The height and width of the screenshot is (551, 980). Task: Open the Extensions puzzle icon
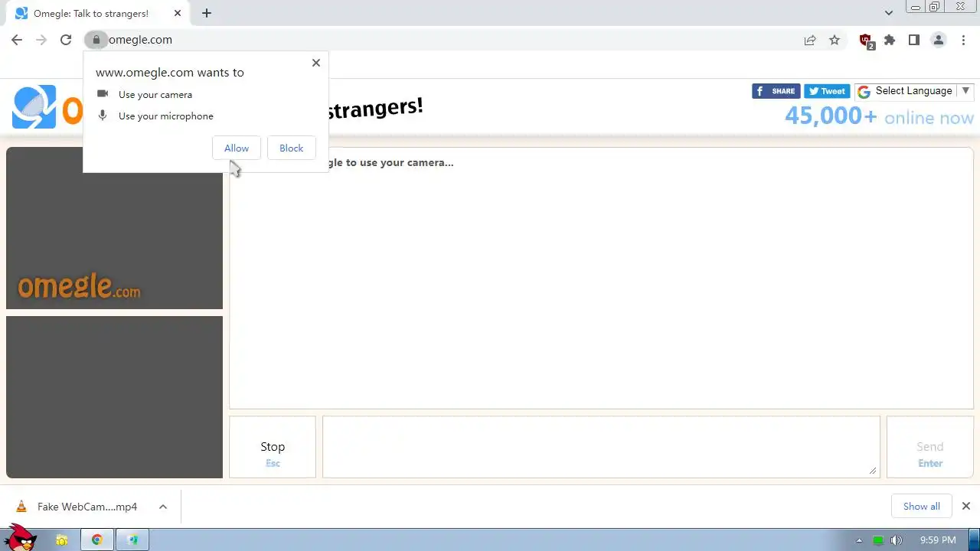pos(890,40)
